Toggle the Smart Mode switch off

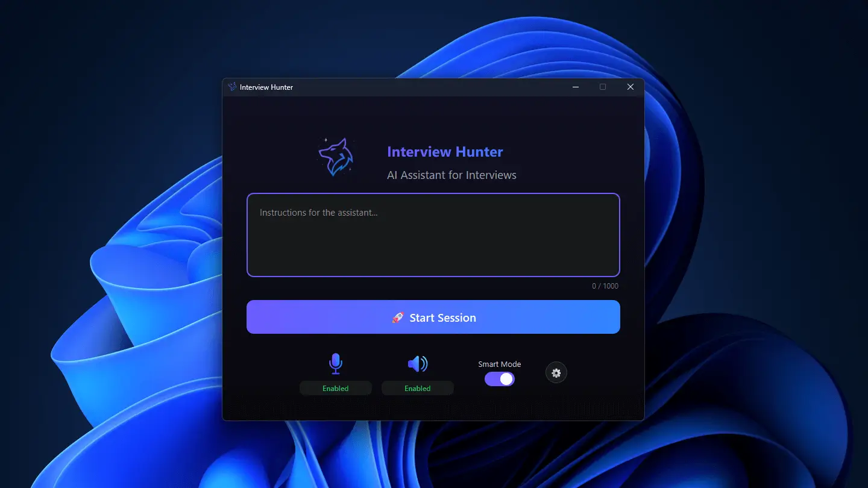pos(500,379)
